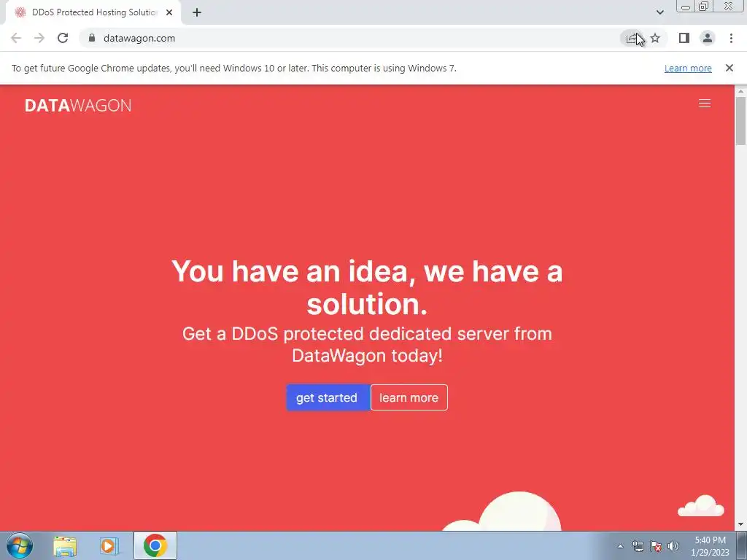Expand the tab search dropdown arrow
The image size is (747, 560).
(659, 12)
